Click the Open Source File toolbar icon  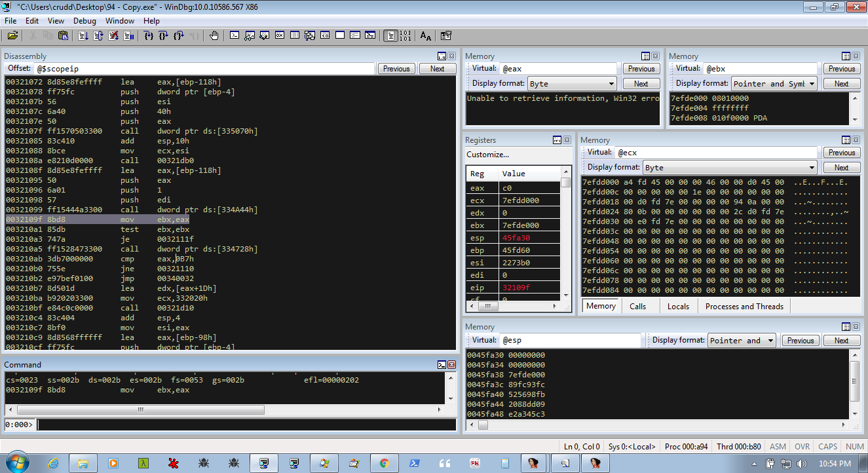[12, 35]
